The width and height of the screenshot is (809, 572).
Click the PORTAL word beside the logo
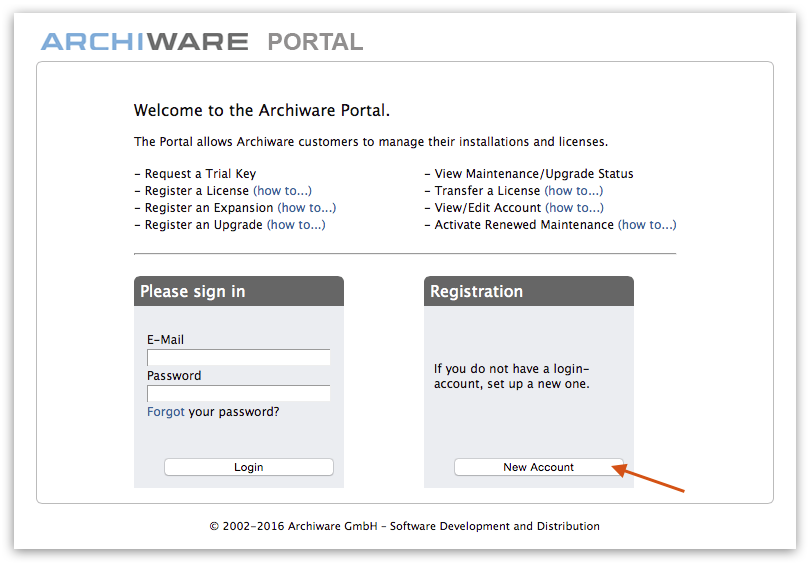(315, 42)
